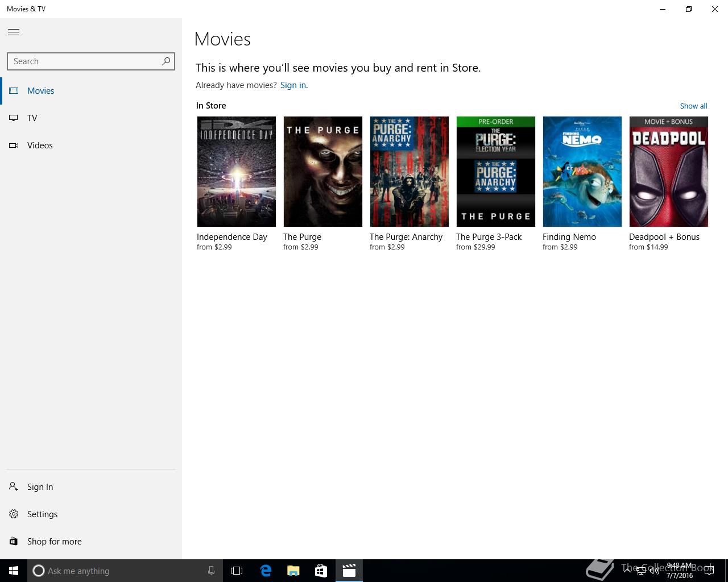Click The Purge 3-Pack title text
Image resolution: width=728 pixels, height=582 pixels.
pos(489,237)
